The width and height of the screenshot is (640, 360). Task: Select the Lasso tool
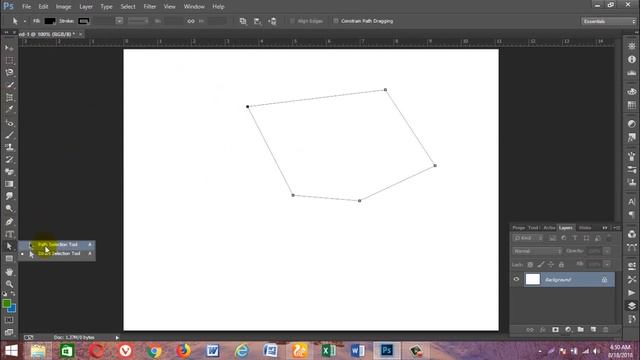click(x=9, y=73)
